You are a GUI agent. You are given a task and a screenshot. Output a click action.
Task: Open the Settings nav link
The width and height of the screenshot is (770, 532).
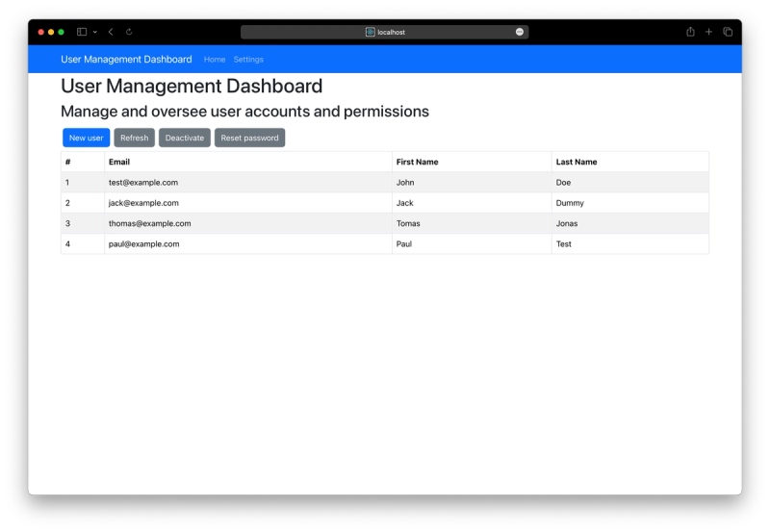(248, 60)
